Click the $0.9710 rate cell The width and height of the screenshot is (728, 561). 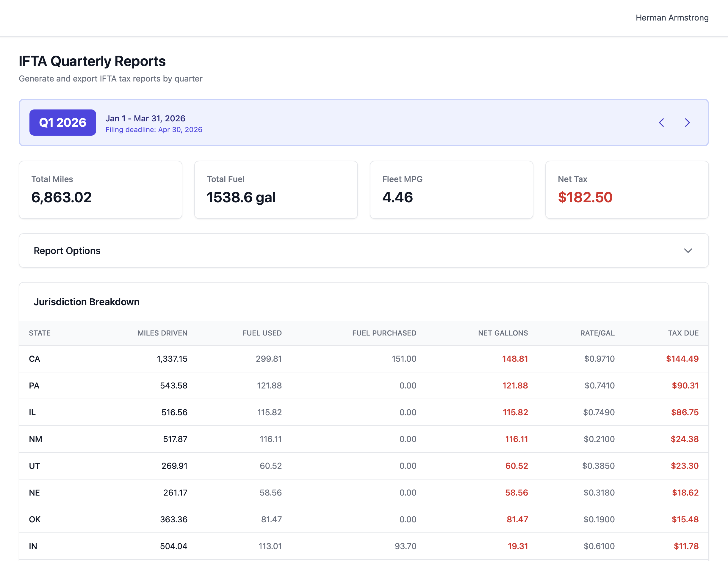pos(599,359)
